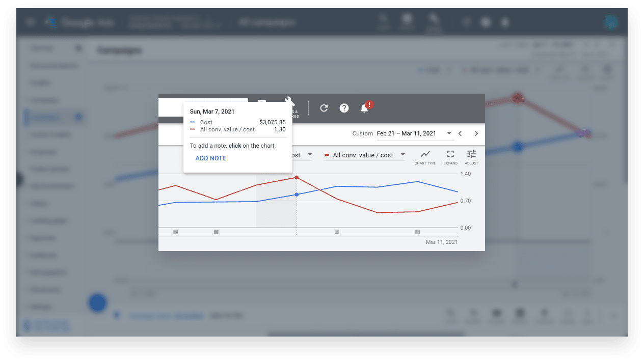Expand the Cost metric dropdown arrow

[310, 155]
